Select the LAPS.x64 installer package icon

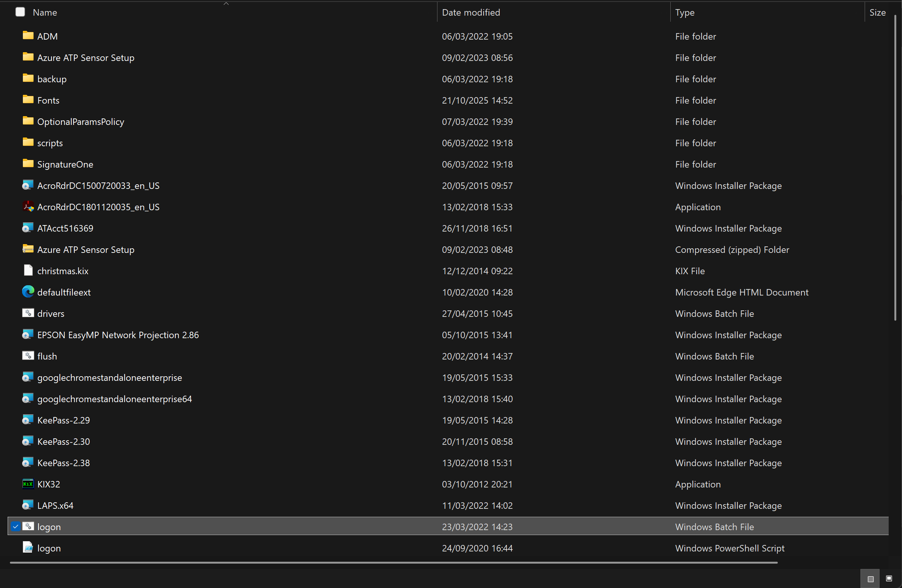tap(28, 505)
